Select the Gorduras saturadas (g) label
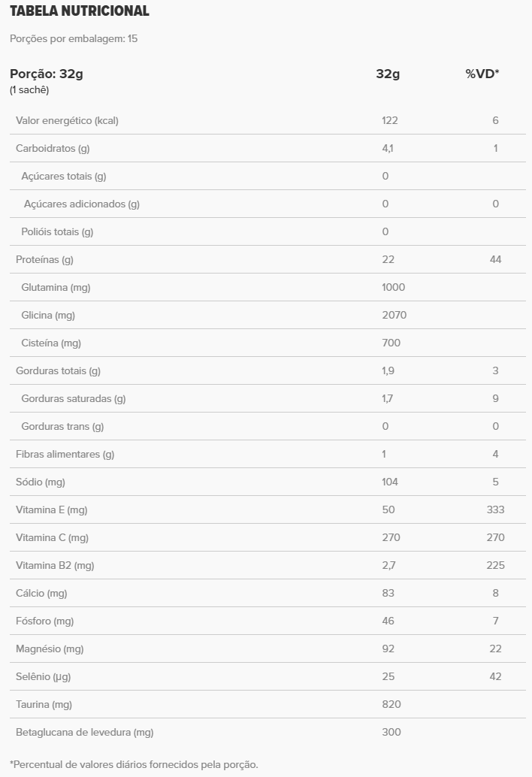The height and width of the screenshot is (777, 532). coord(74,398)
